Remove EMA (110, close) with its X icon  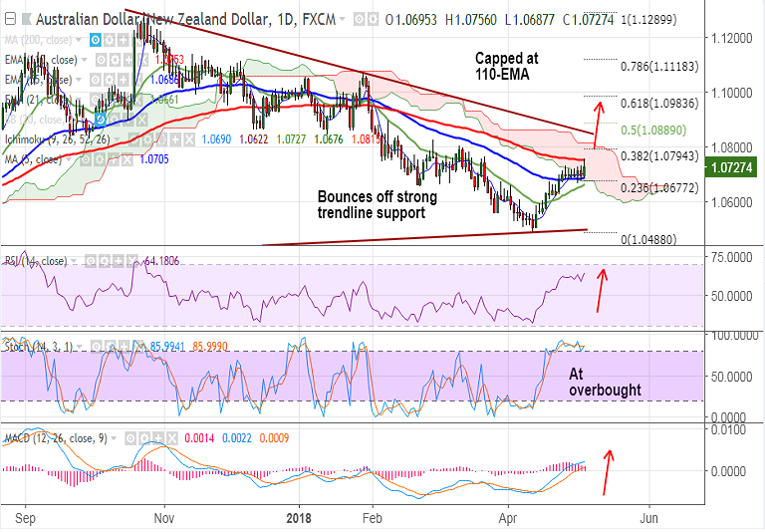click(142, 60)
